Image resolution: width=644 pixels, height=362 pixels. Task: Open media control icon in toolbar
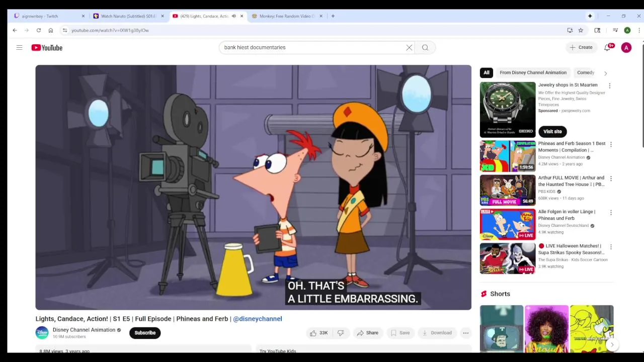(615, 30)
